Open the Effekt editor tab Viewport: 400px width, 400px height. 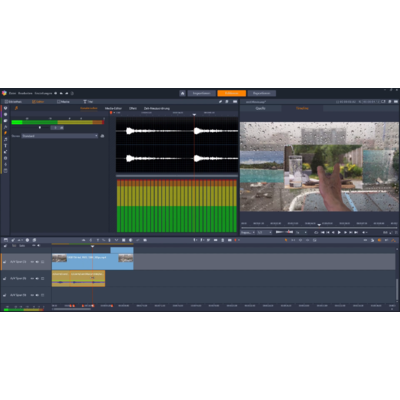pyautogui.click(x=133, y=108)
